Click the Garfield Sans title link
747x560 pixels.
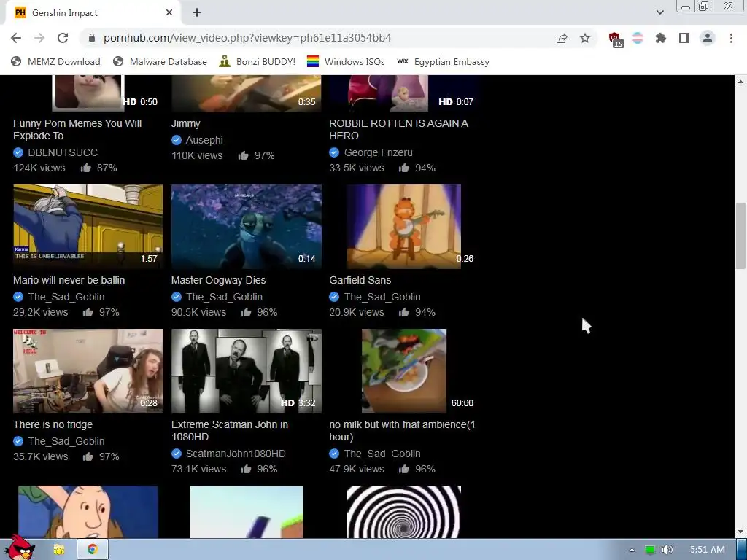(x=360, y=280)
